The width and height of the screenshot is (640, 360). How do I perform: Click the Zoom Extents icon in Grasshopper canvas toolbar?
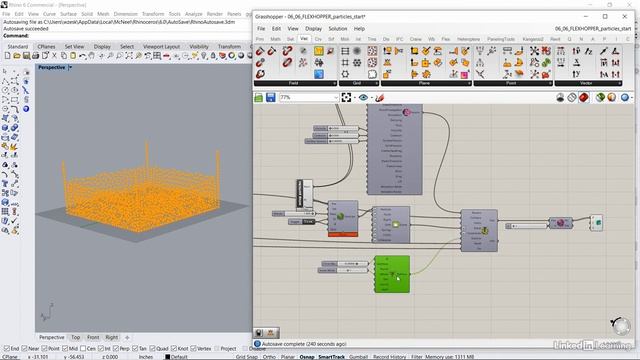pyautogui.click(x=346, y=98)
